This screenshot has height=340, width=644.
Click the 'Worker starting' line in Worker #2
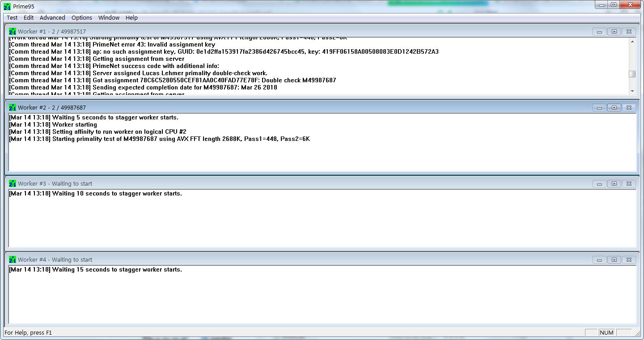click(53, 124)
